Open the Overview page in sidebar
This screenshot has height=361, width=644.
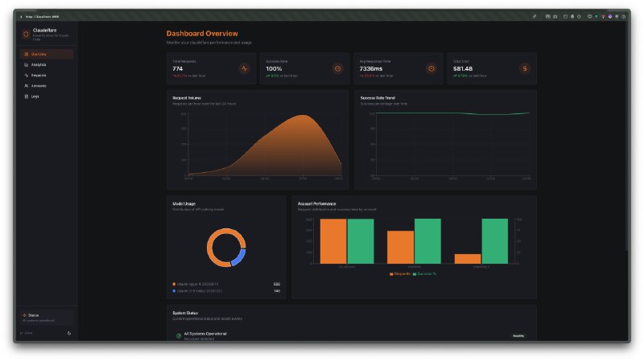pos(39,54)
